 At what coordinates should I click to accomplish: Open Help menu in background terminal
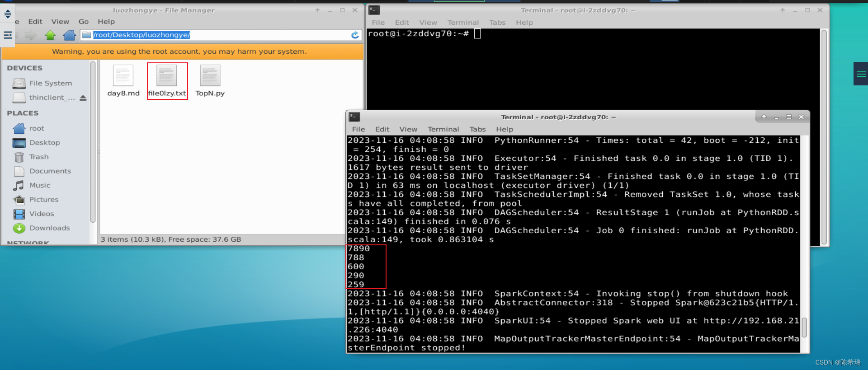[x=524, y=23]
